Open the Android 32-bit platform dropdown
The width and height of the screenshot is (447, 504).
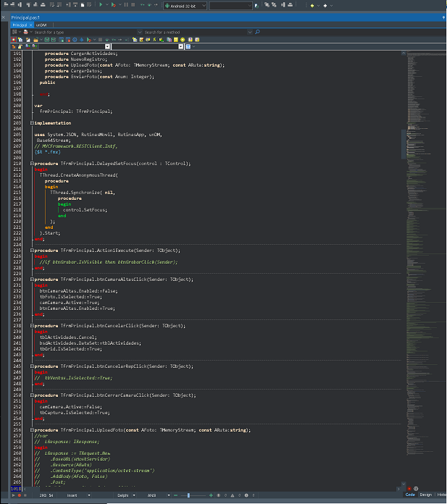click(183, 5)
